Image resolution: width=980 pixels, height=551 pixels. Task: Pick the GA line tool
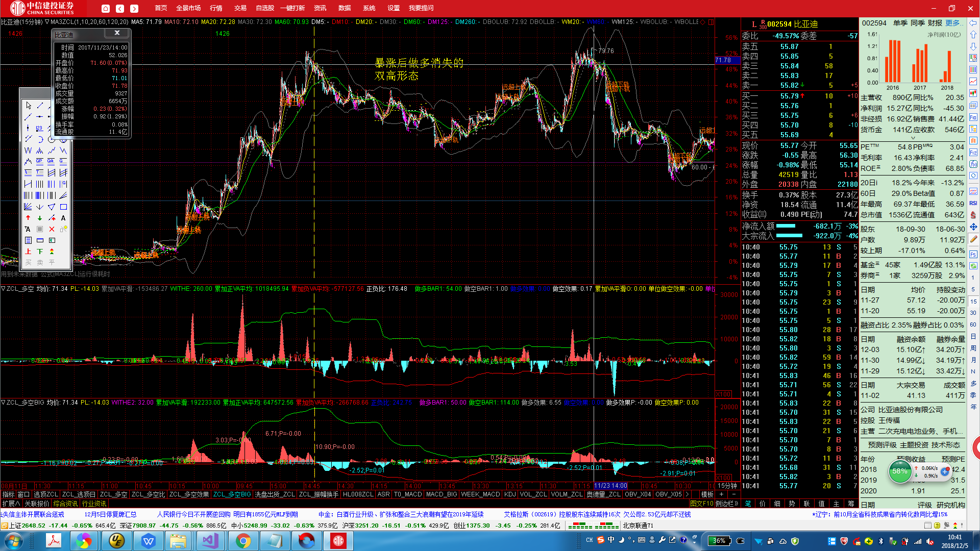(x=52, y=162)
